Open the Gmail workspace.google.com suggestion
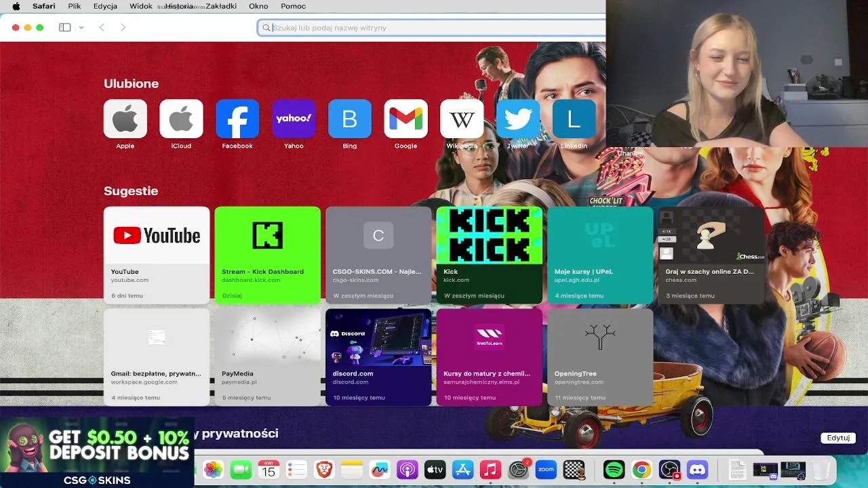Screen dimensions: 868x488 click(157, 357)
